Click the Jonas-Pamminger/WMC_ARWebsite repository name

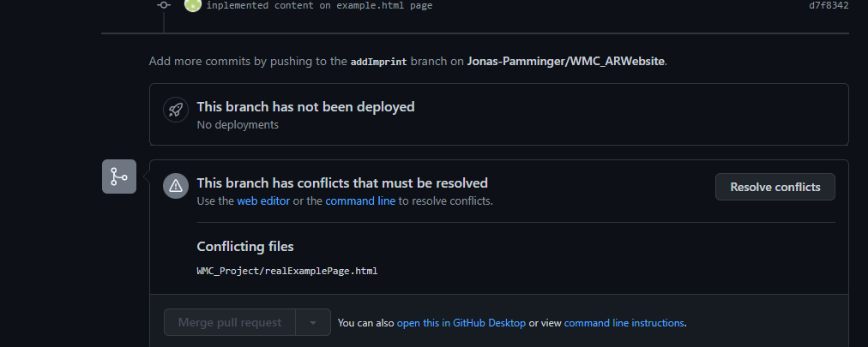tap(566, 62)
